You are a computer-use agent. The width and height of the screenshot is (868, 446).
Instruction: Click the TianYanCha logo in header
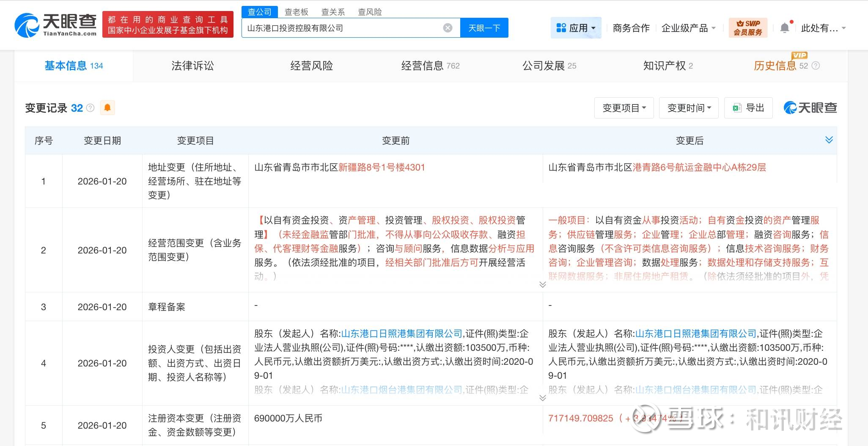pyautogui.click(x=55, y=25)
